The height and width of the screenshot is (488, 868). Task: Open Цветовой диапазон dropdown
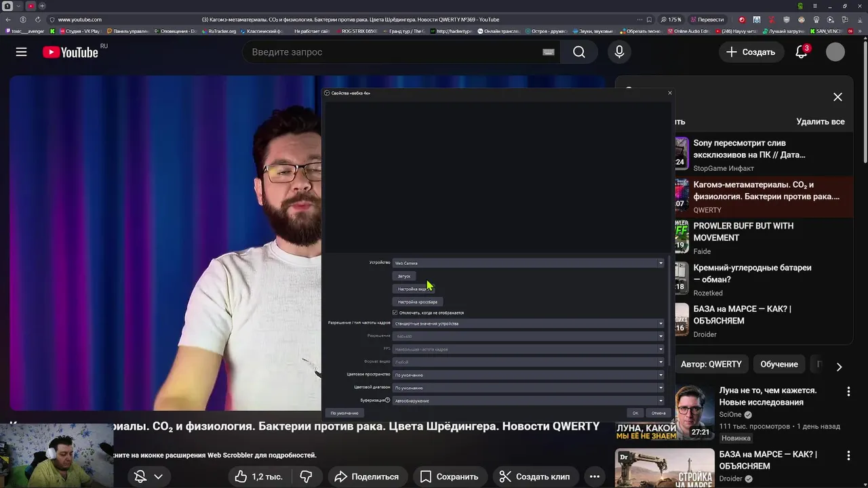(x=528, y=388)
